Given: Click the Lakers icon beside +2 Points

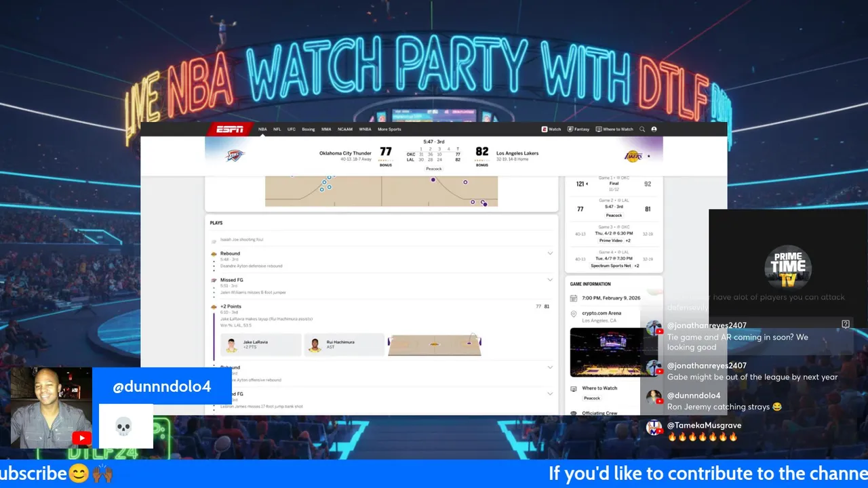Looking at the screenshot, I should point(214,307).
